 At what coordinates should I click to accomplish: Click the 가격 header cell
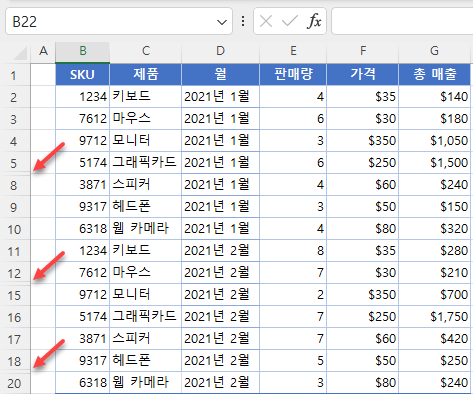click(x=363, y=75)
